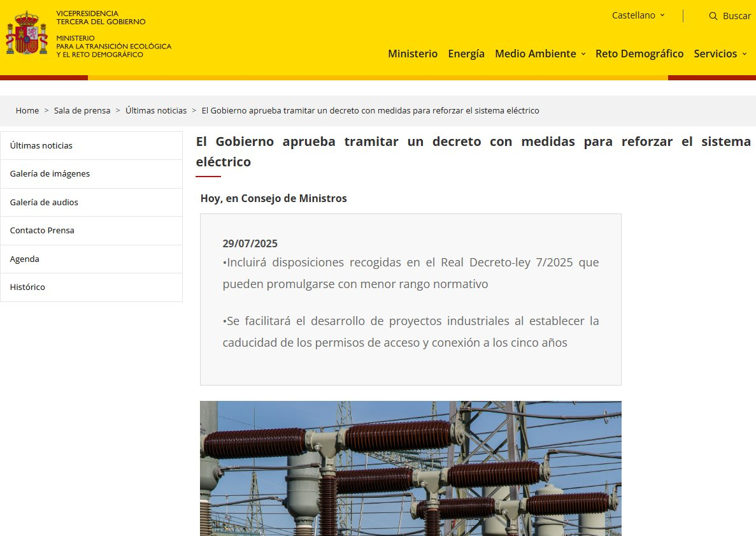
Task: Select Agenda in the sidebar
Action: click(25, 259)
